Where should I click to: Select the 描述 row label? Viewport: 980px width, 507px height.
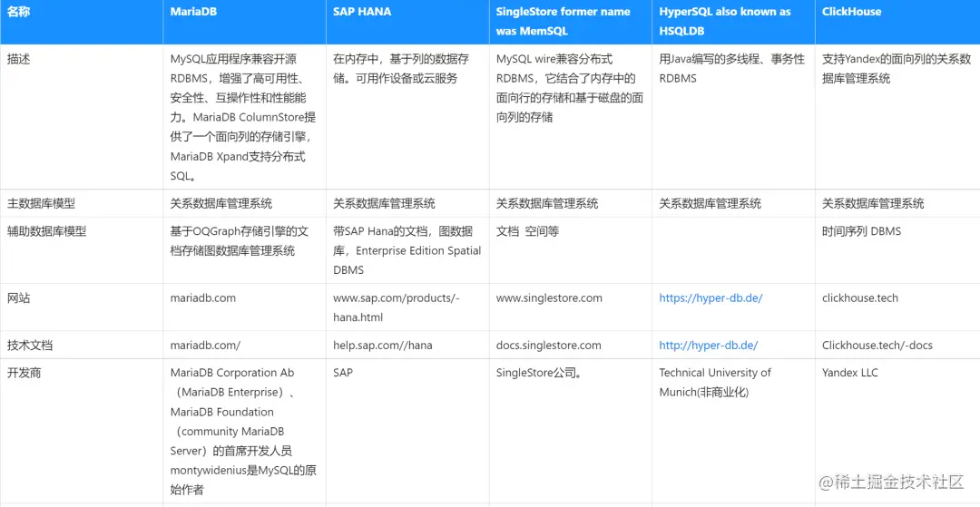(x=18, y=59)
